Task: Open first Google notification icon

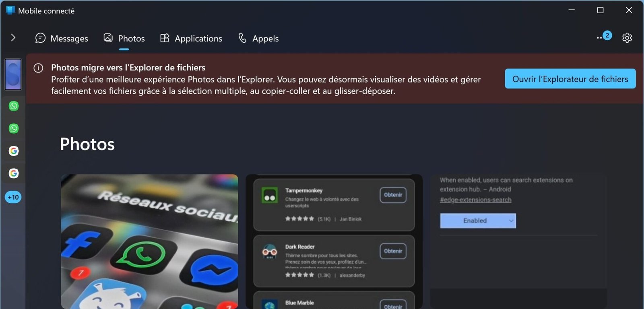Action: click(x=14, y=151)
